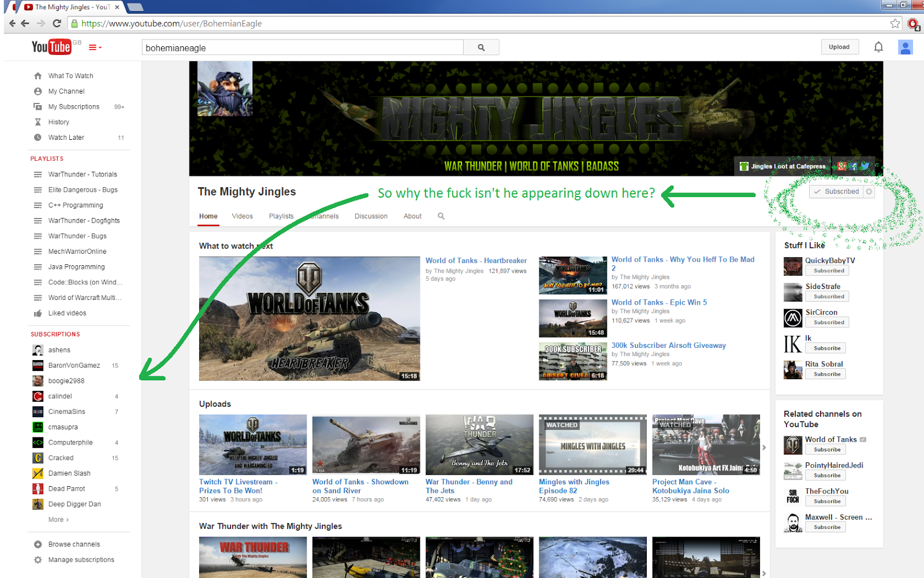Subscribe to Maxwell - Screen channel
This screenshot has width=924, height=578.
click(x=827, y=528)
